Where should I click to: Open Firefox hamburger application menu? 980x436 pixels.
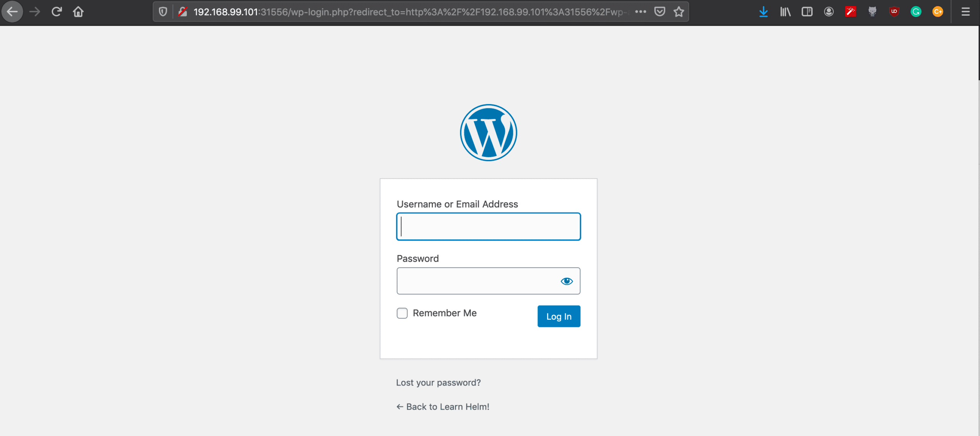pyautogui.click(x=965, y=12)
